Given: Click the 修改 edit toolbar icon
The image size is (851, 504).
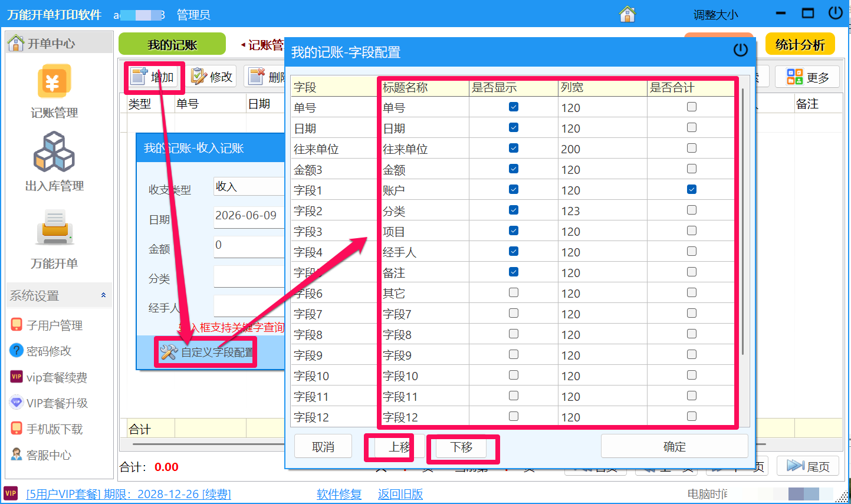Looking at the screenshot, I should pos(199,76).
